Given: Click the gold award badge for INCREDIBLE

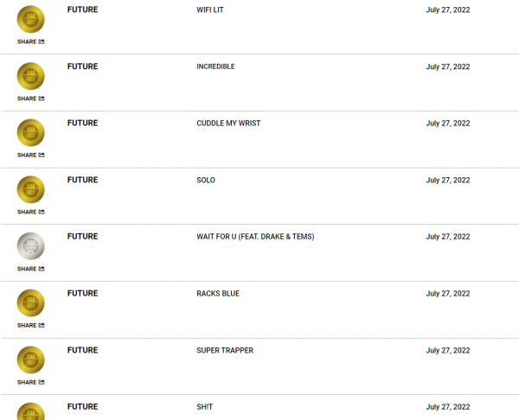Looking at the screenshot, I should [x=31, y=76].
